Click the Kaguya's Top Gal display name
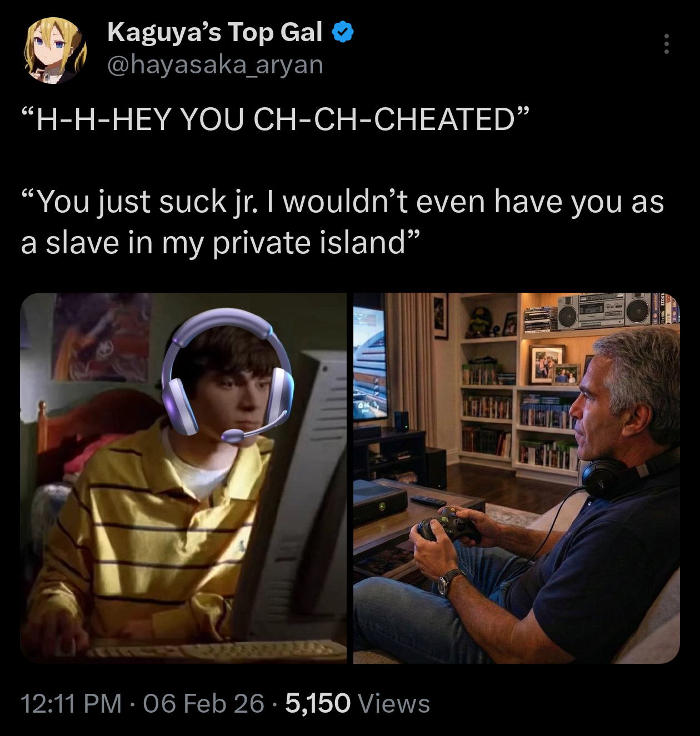This screenshot has width=700, height=736. pyautogui.click(x=214, y=32)
